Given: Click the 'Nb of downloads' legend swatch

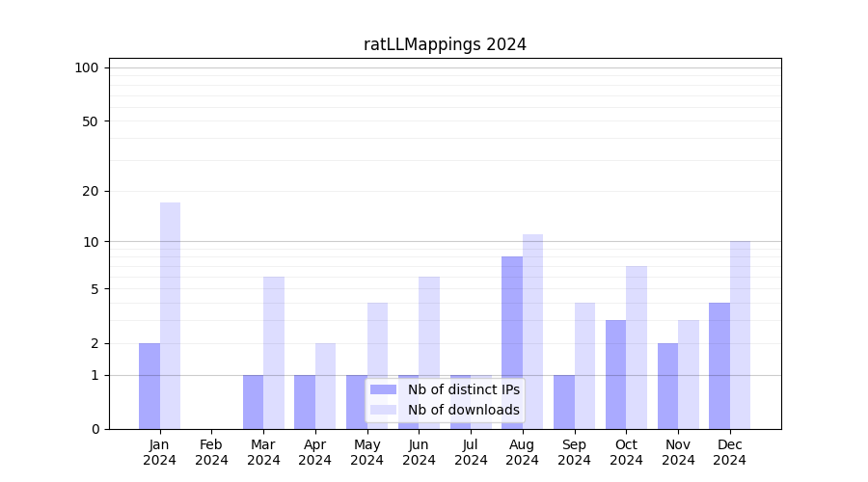Looking at the screenshot, I should (383, 410).
